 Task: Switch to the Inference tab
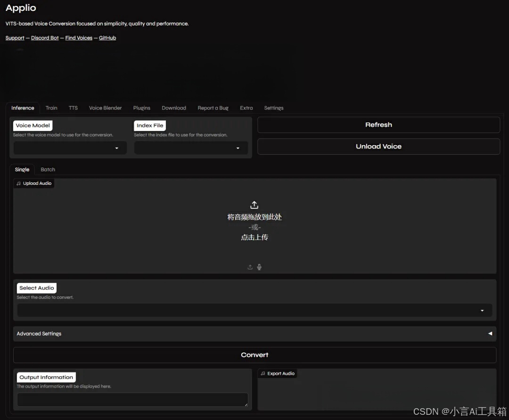pos(23,108)
